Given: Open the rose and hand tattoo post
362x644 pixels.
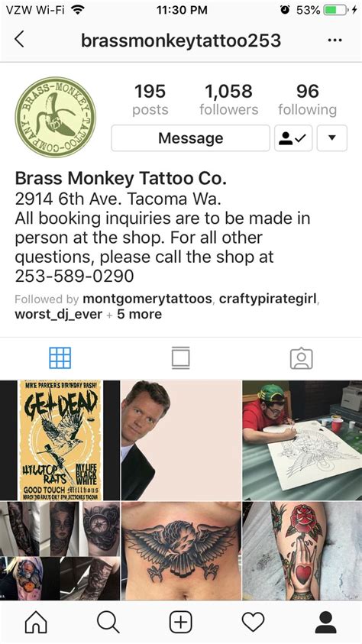Looking at the screenshot, I should click(302, 551).
